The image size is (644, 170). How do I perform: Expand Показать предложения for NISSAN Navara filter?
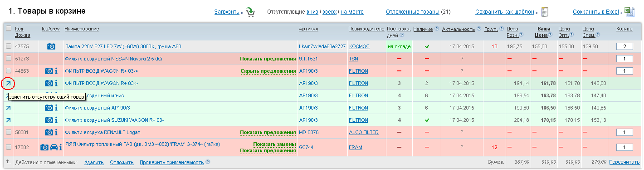tap(268, 59)
